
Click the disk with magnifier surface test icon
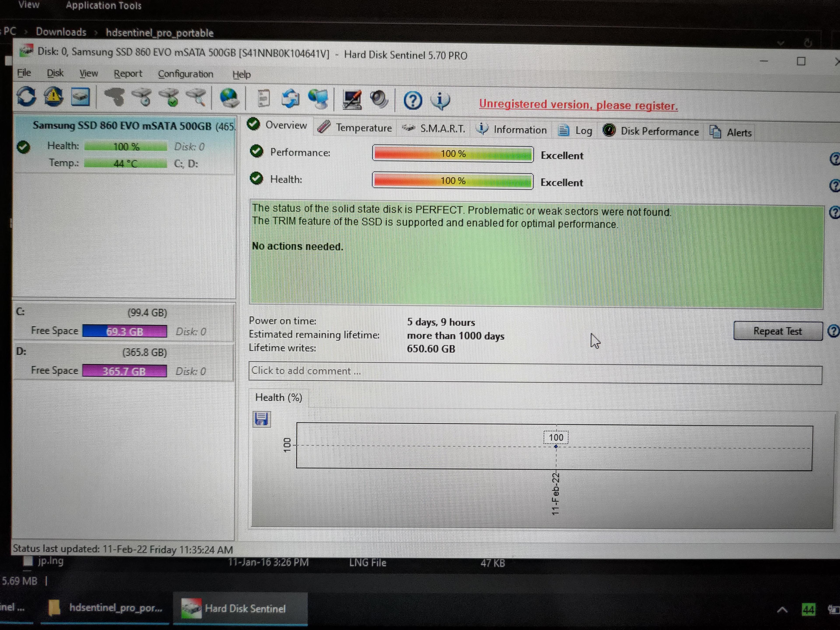pyautogui.click(x=197, y=98)
